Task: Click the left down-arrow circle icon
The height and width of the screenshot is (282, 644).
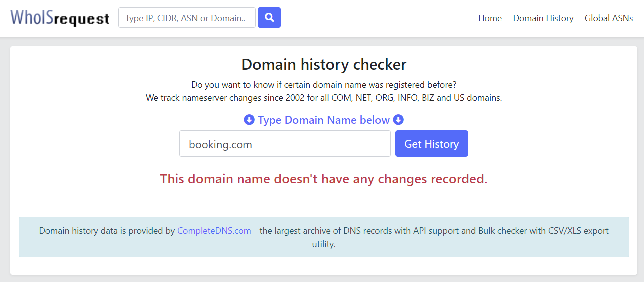Action: [x=249, y=120]
